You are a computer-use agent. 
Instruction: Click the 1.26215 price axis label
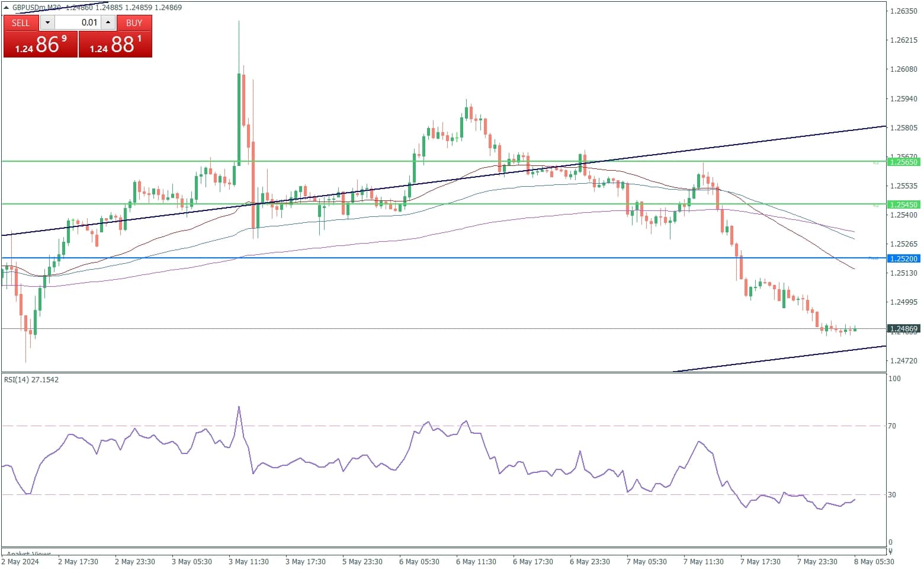904,40
